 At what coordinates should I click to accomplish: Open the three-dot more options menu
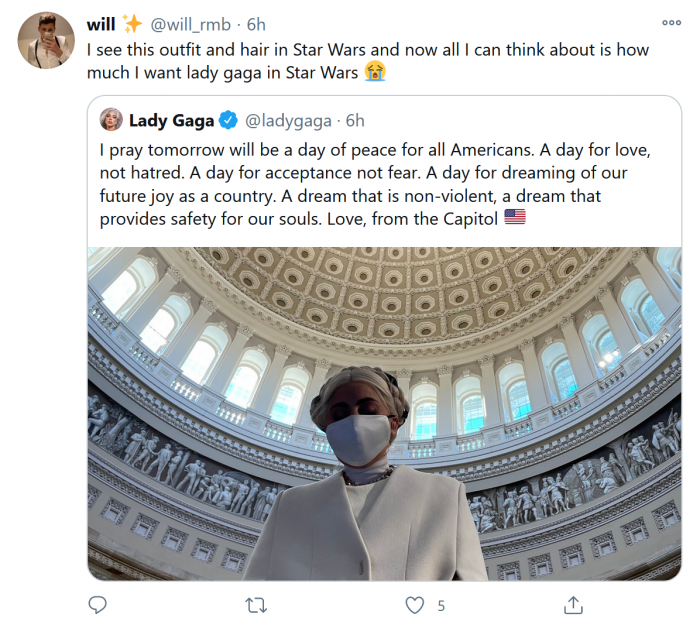click(671, 23)
